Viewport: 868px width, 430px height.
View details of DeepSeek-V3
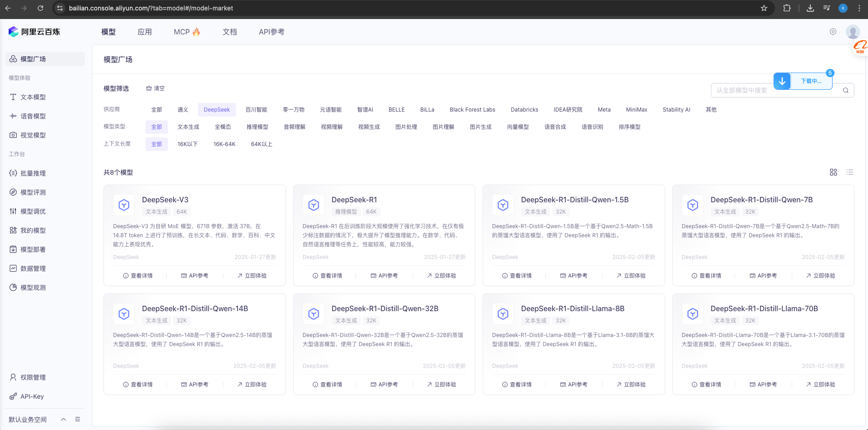pyautogui.click(x=138, y=276)
